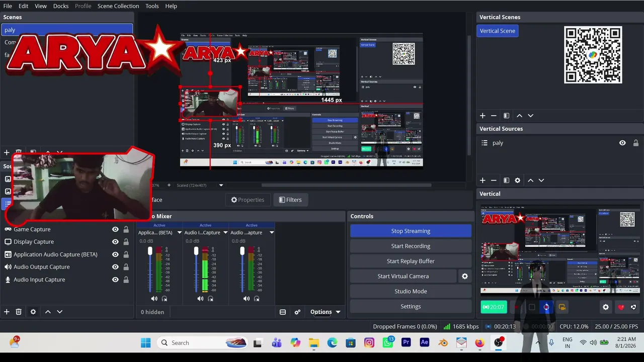Viewport: 644px width, 362px height.
Task: Click the Stop Streaming button
Action: click(x=411, y=231)
